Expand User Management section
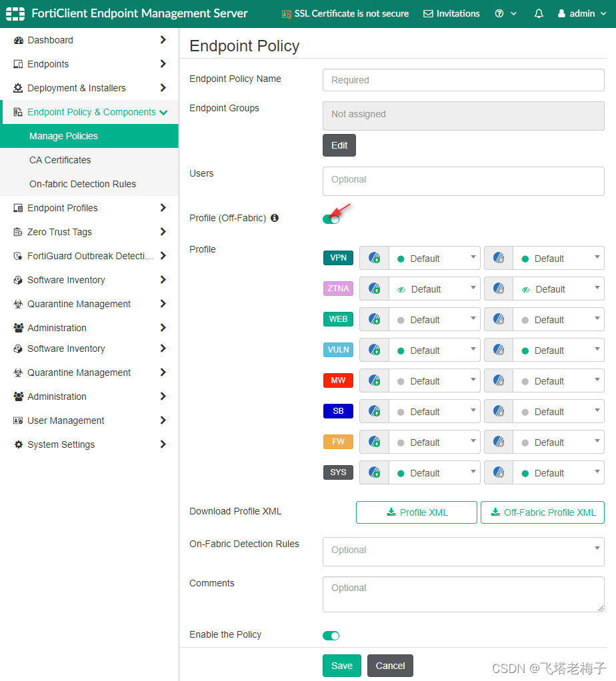This screenshot has height=681, width=616. (x=89, y=420)
